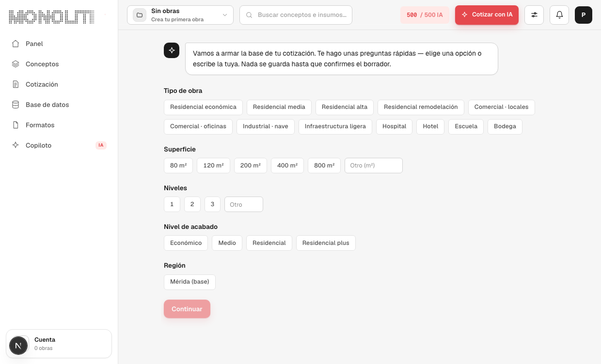
Task: Open the sliders settings icon button
Action: pos(534,15)
